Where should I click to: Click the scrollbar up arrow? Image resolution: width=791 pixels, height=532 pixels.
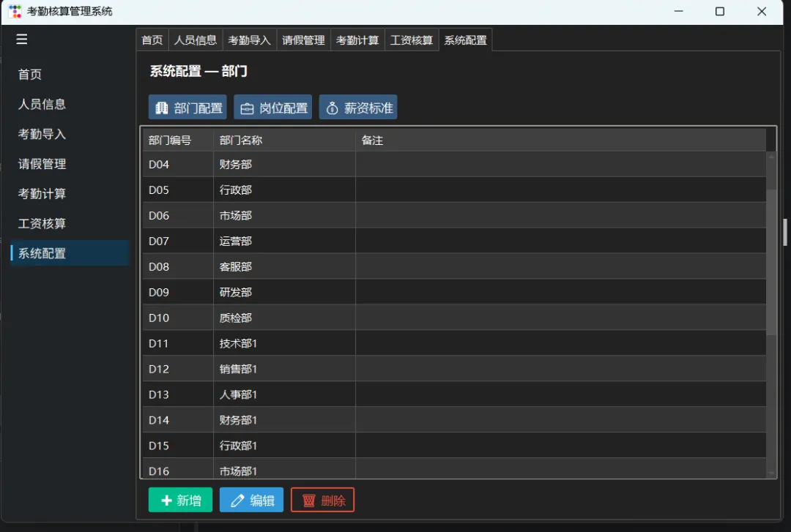[771, 157]
